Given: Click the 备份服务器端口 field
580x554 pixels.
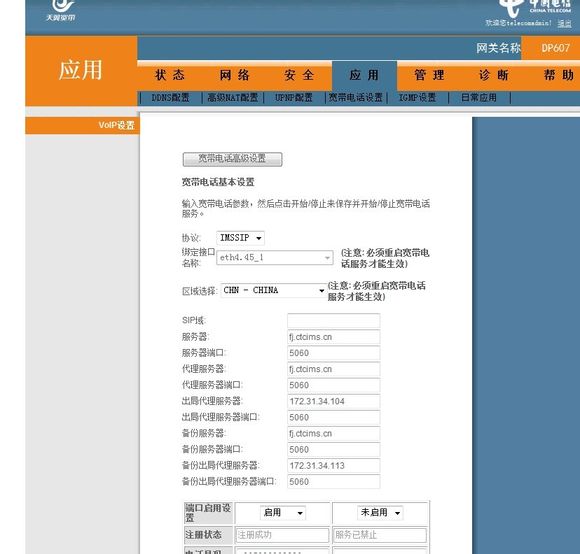Looking at the screenshot, I should 334,449.
